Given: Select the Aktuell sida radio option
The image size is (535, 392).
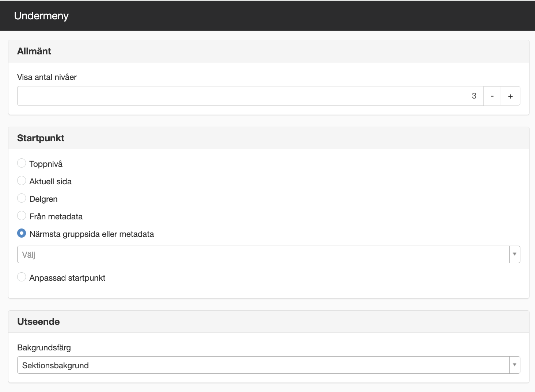Looking at the screenshot, I should (x=22, y=181).
